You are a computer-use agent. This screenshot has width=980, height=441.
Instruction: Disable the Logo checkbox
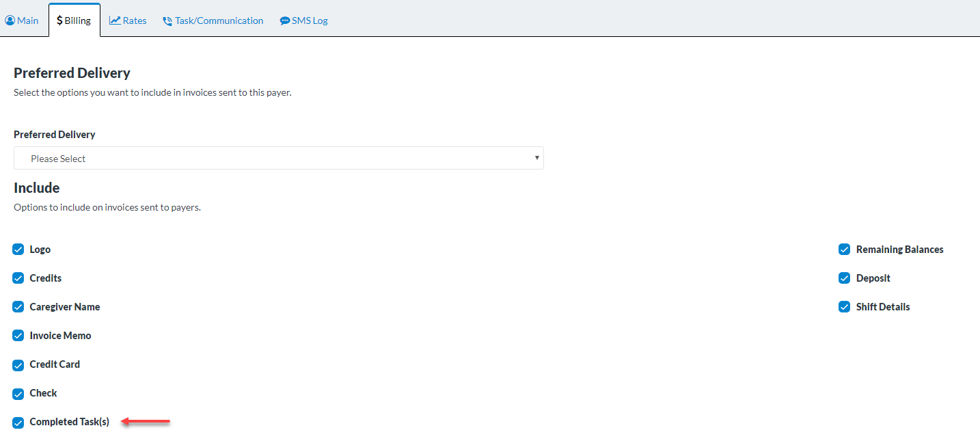coord(18,249)
